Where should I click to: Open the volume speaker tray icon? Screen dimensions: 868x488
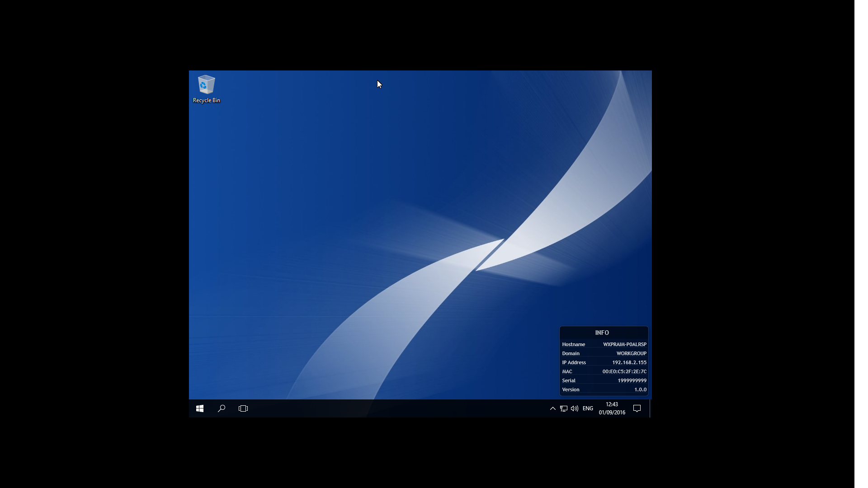[x=575, y=408]
